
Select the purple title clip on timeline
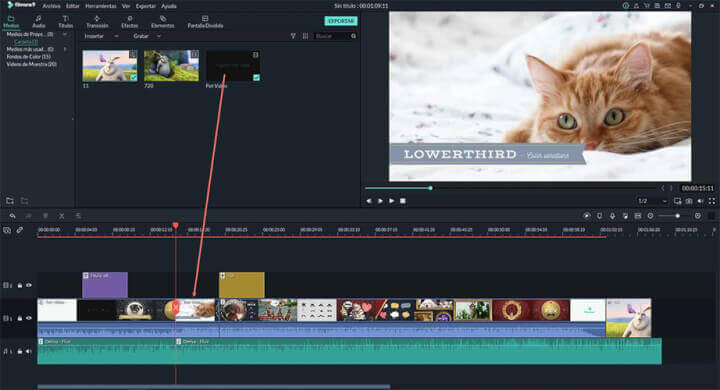(105, 285)
